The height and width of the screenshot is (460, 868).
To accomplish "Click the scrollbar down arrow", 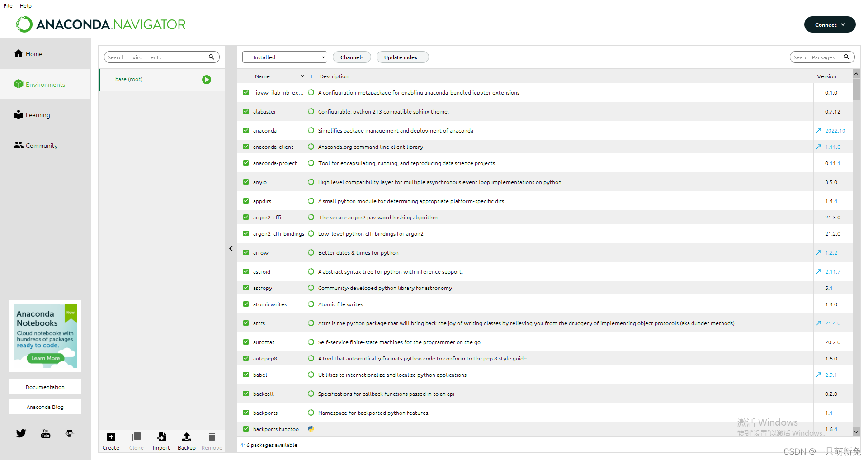I will 856,432.
